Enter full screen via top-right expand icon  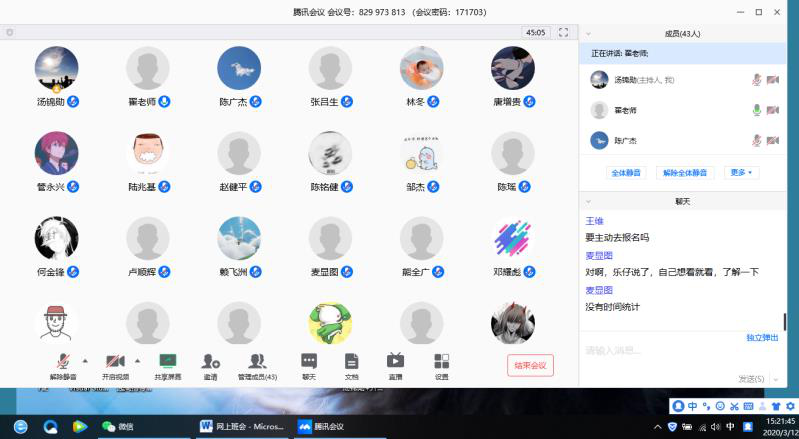564,33
